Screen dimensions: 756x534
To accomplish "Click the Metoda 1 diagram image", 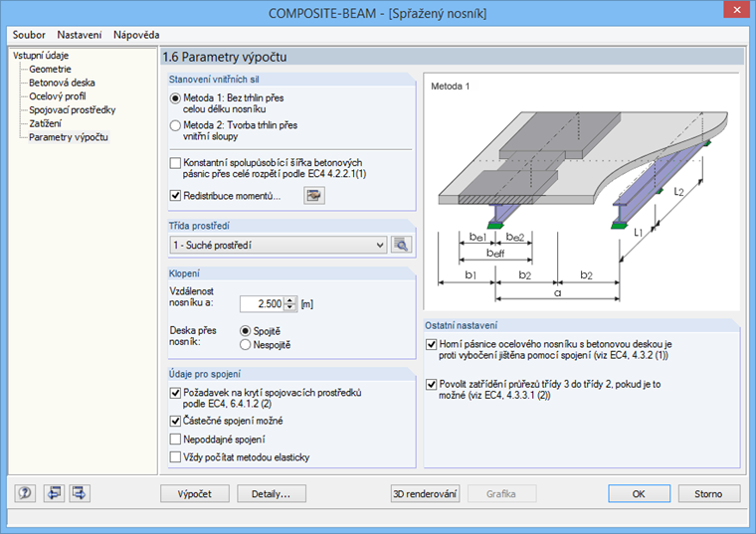I will (x=582, y=192).
